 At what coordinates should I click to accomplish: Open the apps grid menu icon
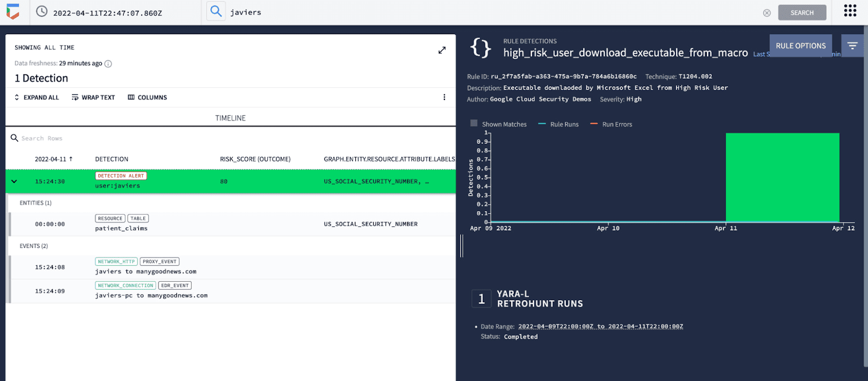tap(850, 11)
